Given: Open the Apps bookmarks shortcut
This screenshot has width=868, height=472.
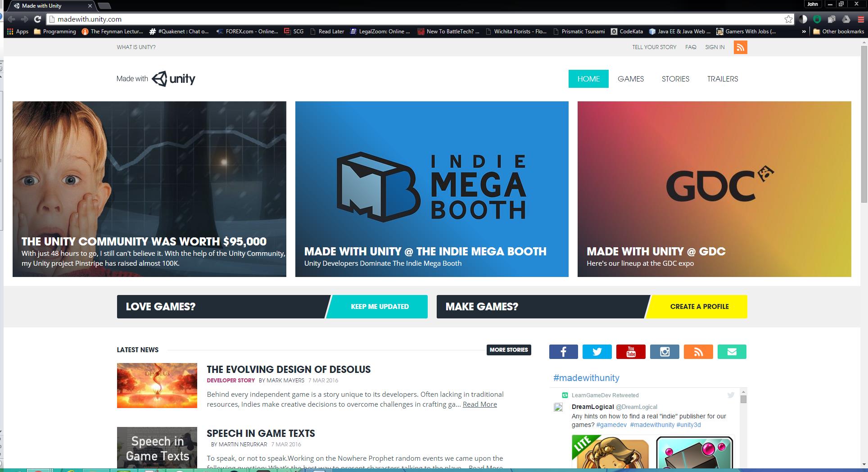Looking at the screenshot, I should coord(18,32).
